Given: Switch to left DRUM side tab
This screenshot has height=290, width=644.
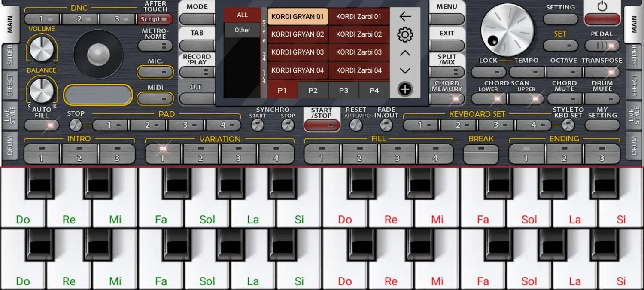Looking at the screenshot, I should click(10, 146).
